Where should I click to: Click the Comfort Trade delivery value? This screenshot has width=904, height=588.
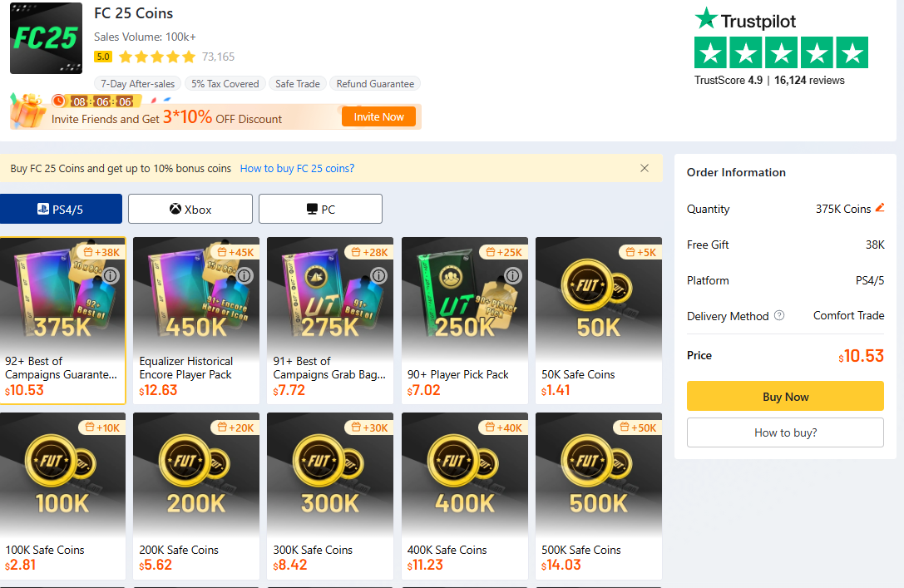[848, 315]
